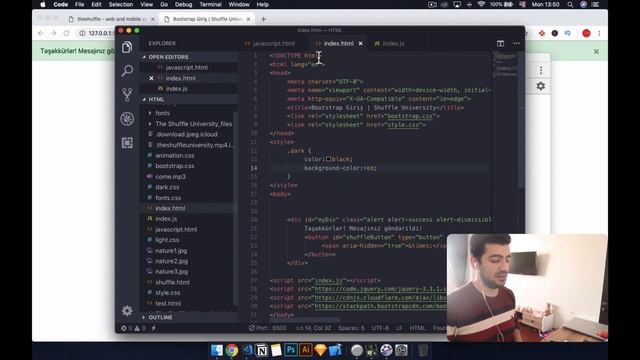The width and height of the screenshot is (640, 360).
Task: Open Photoshop from the Dock
Action: 291,350
